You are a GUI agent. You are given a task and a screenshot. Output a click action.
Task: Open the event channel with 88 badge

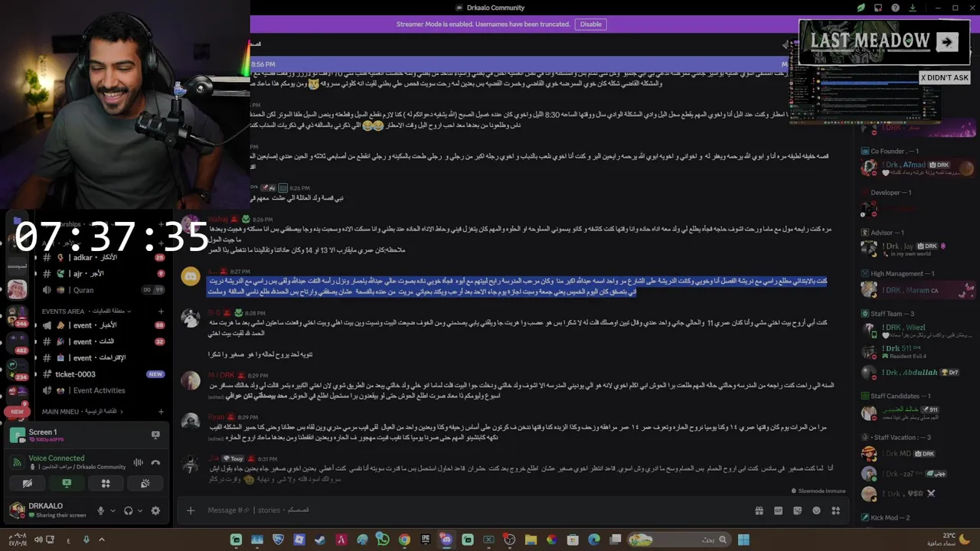coord(104,325)
